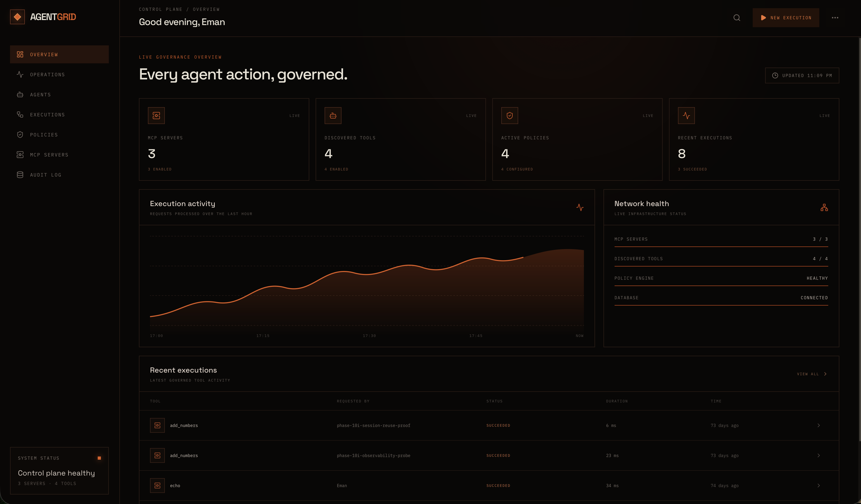
Task: Click the System Status panel
Action: 59,470
